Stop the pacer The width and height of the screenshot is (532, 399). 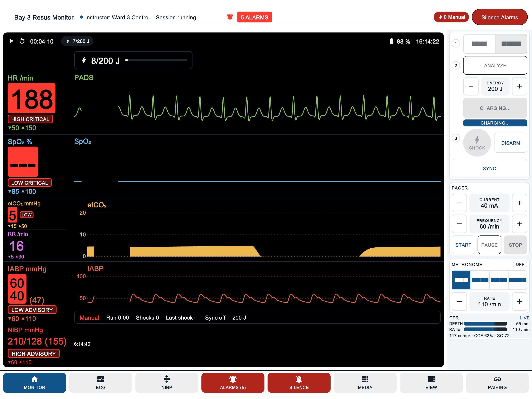(x=515, y=245)
